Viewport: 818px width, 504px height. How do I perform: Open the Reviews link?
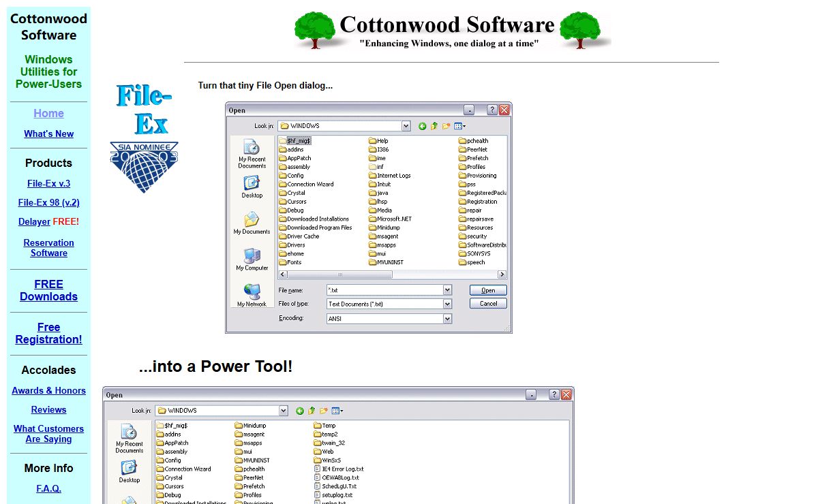(x=48, y=409)
